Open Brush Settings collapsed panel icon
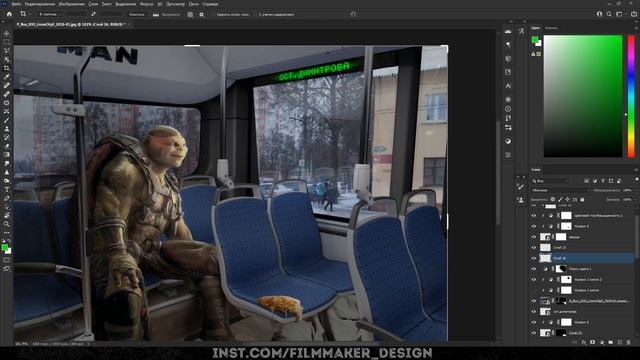This screenshot has height=360, width=640. (x=520, y=187)
